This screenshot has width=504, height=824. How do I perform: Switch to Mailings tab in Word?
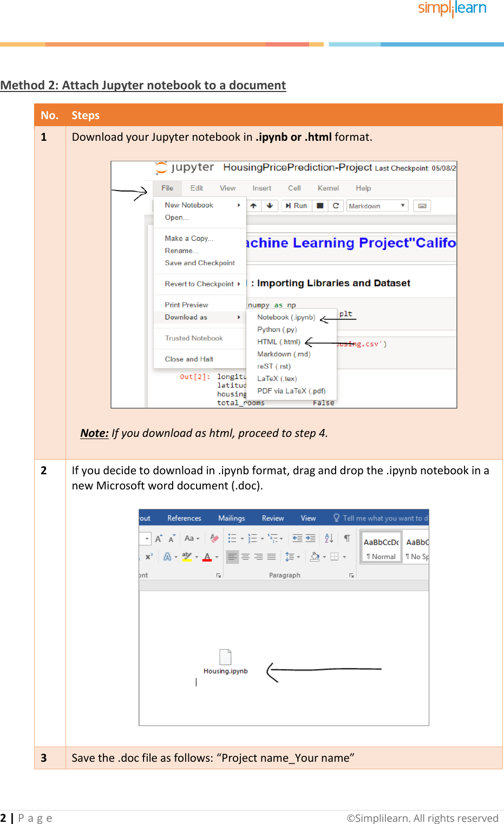point(231,518)
